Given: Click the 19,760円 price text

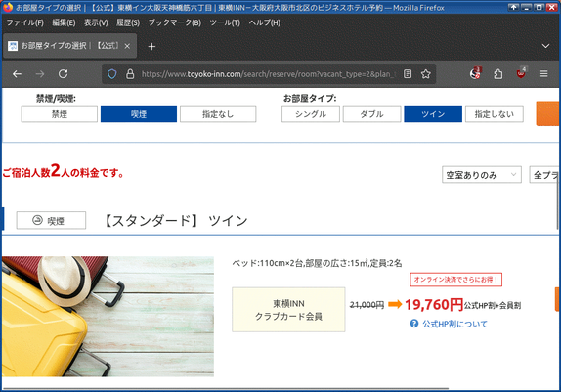Looking at the screenshot, I should 434,305.
